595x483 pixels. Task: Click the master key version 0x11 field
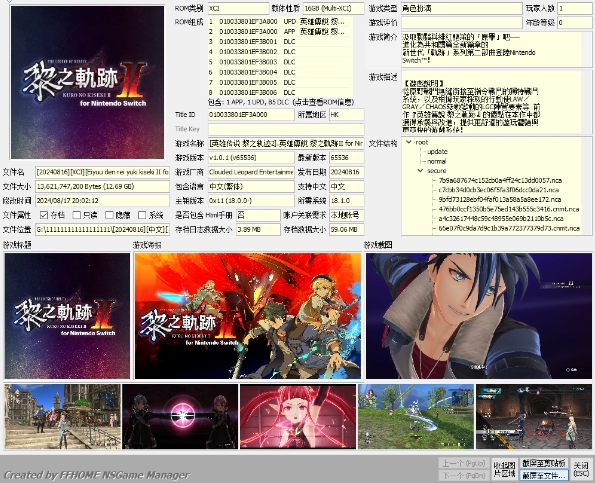(251, 200)
